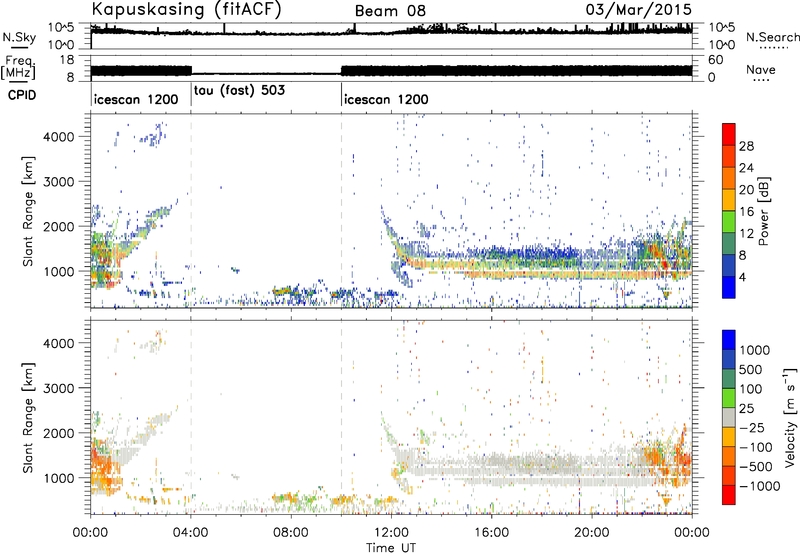Click the first 'icescan 1200' label at 00:00

pyautogui.click(x=136, y=99)
